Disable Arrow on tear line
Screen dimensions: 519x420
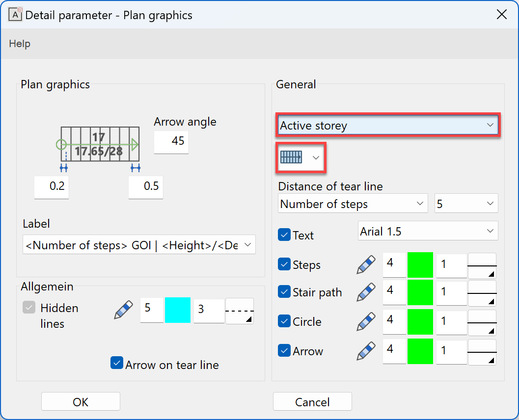click(116, 363)
